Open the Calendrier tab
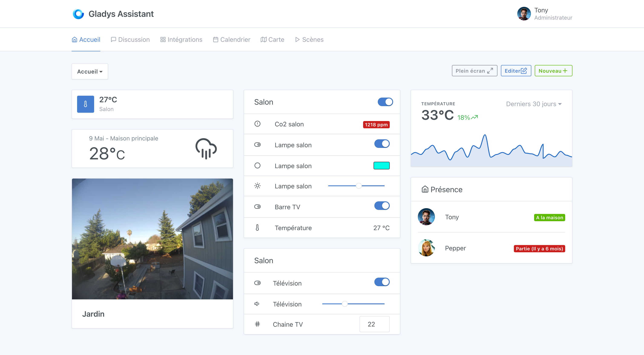The image size is (644, 355). [x=231, y=40]
